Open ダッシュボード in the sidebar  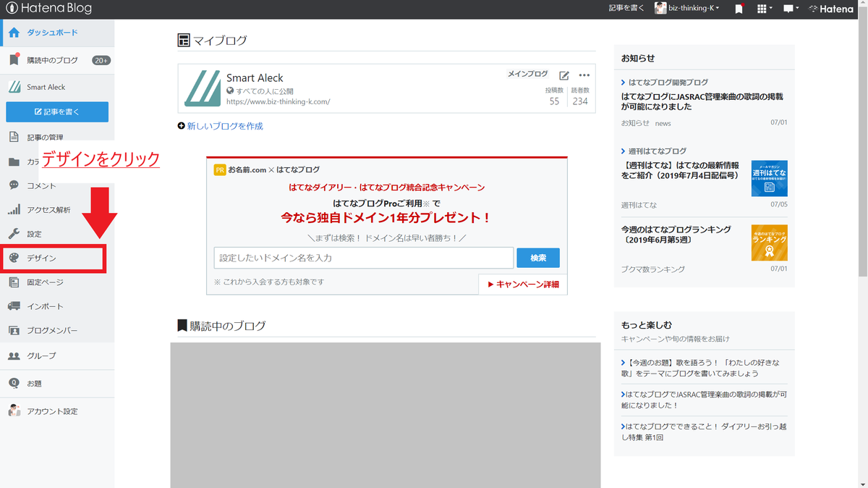57,33
